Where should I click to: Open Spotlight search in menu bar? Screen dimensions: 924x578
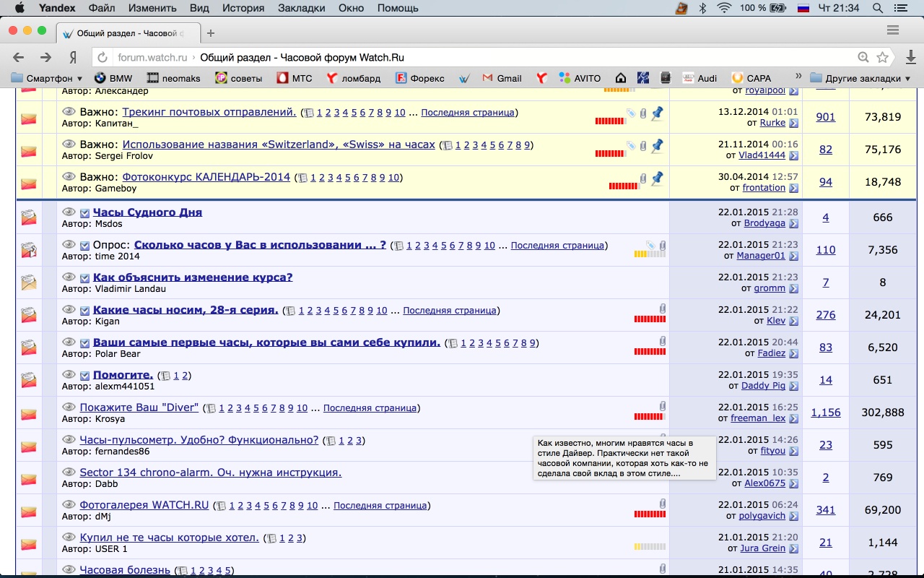coord(878,8)
